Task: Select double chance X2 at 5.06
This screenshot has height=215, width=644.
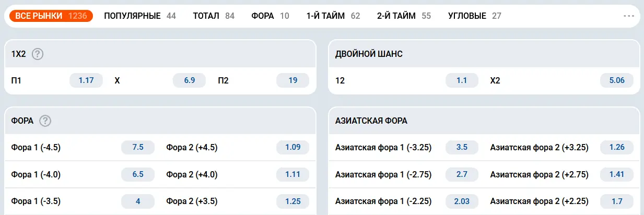Action: click(617, 80)
